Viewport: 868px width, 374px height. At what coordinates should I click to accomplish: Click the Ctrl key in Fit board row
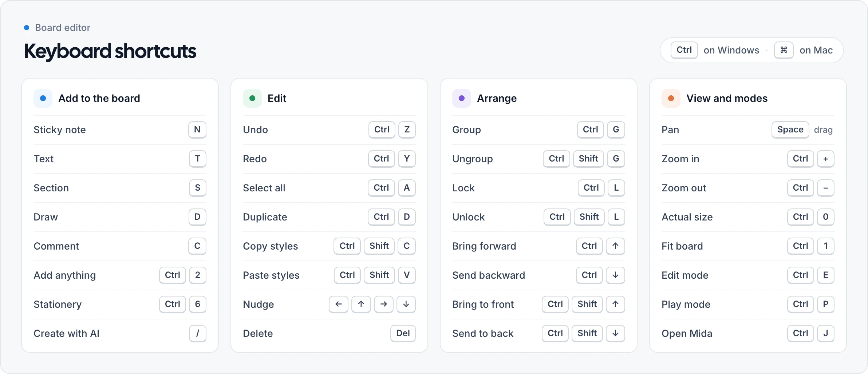coord(800,246)
